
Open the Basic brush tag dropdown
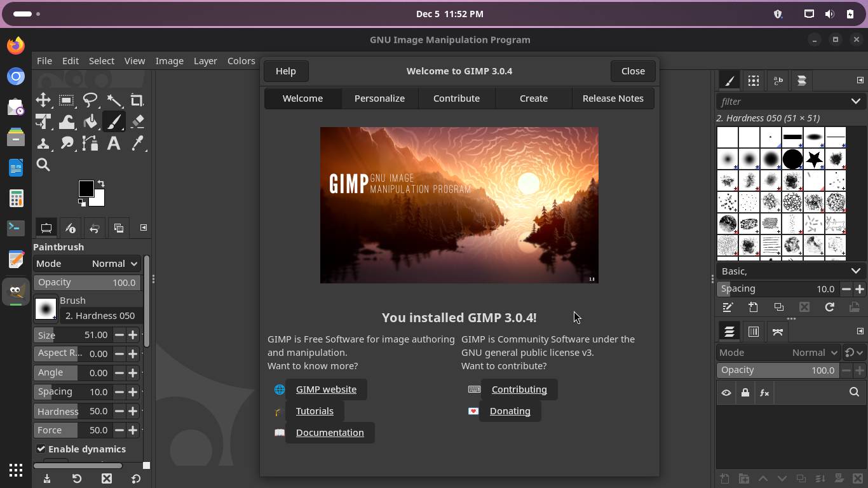855,271
